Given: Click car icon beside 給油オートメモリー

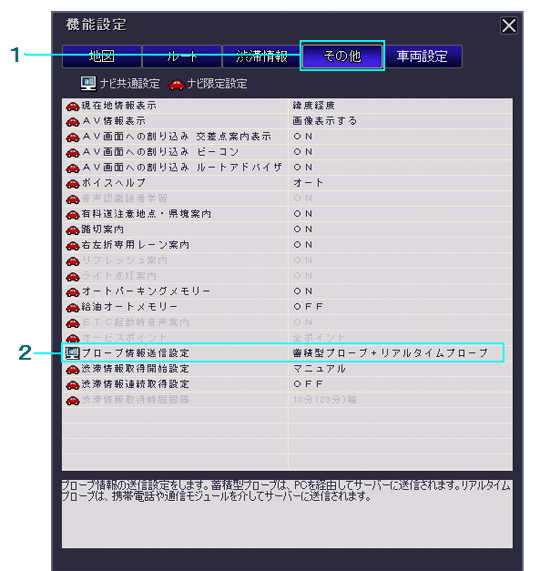Looking at the screenshot, I should click(72, 308).
